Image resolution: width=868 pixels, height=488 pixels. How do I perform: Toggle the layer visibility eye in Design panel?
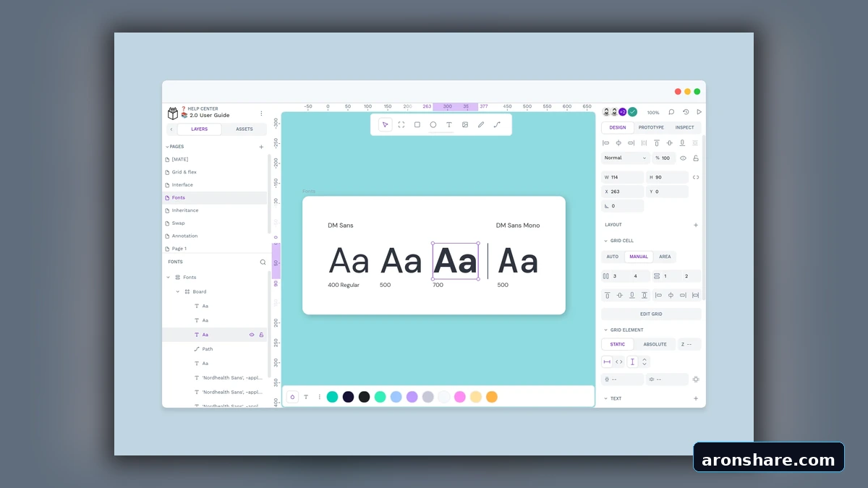tap(683, 158)
